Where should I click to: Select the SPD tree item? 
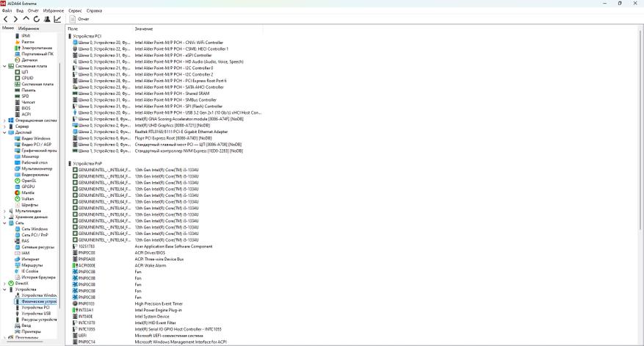click(x=25, y=96)
